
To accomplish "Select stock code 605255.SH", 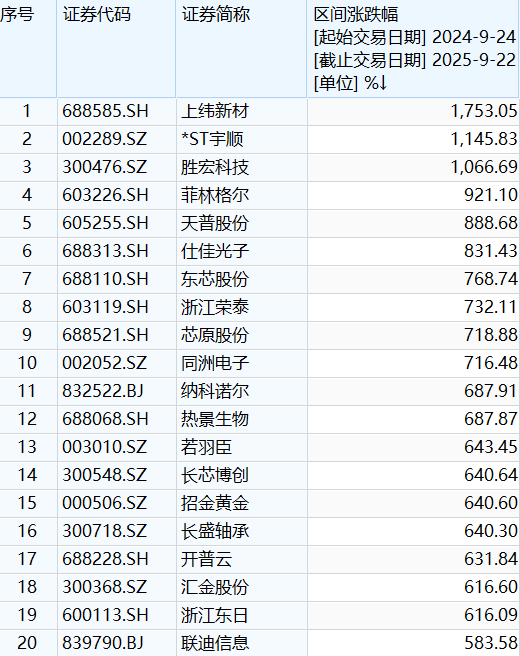I will 105,223.
